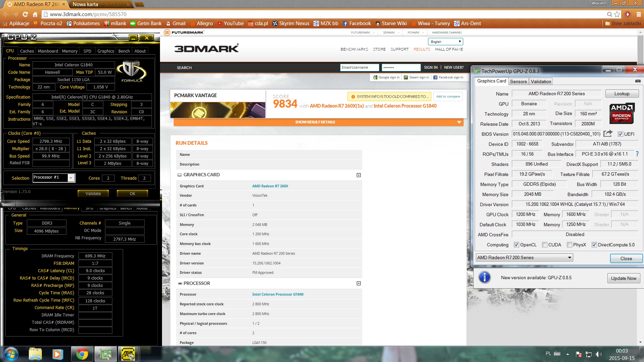Click the browser forward arrow
Screen dimensions: 644x362
coord(15,14)
